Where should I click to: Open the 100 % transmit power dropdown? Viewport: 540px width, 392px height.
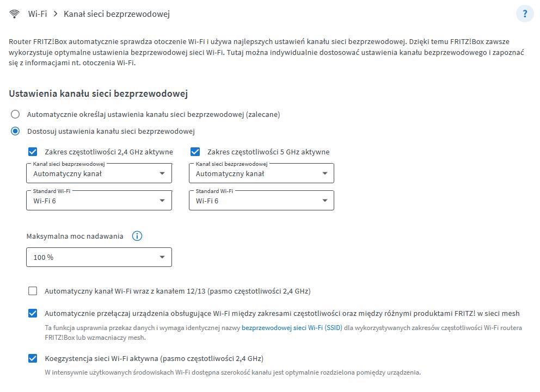tap(99, 257)
